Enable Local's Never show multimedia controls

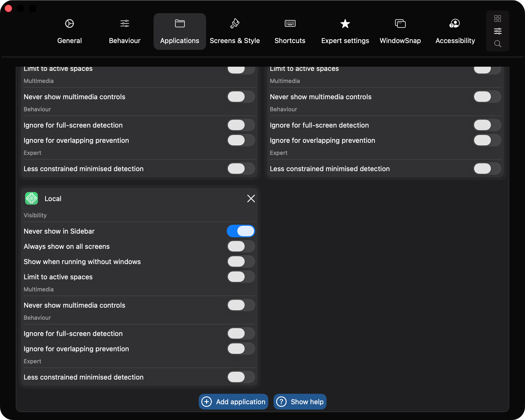[x=241, y=305]
